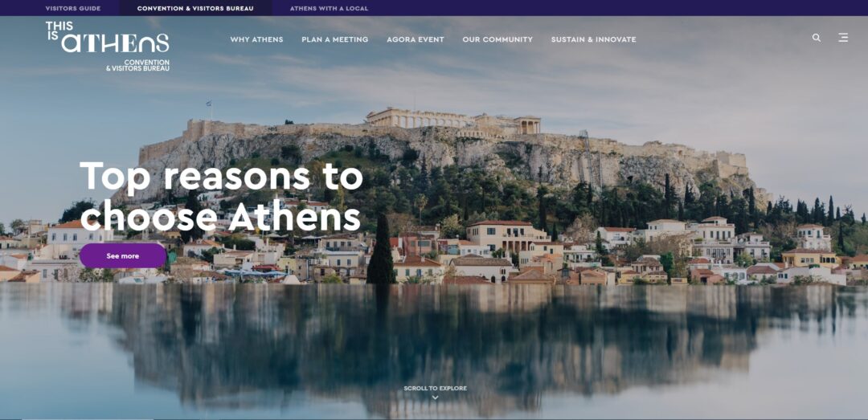The width and height of the screenshot is (868, 420).
Task: Open the Our Community menu
Action: click(x=497, y=39)
